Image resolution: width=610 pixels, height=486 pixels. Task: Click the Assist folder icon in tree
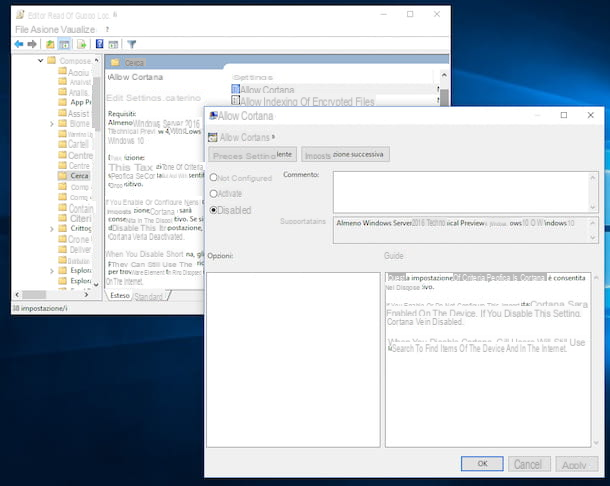(x=62, y=113)
